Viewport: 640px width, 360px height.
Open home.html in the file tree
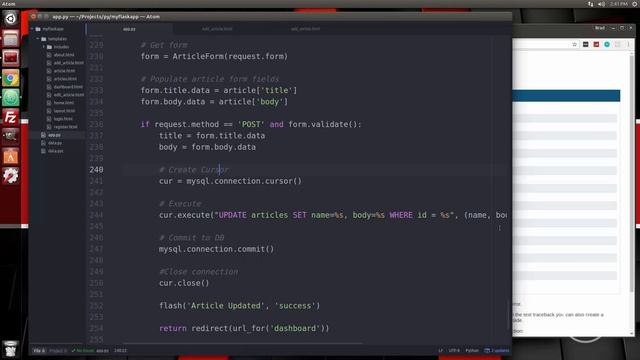tap(64, 103)
